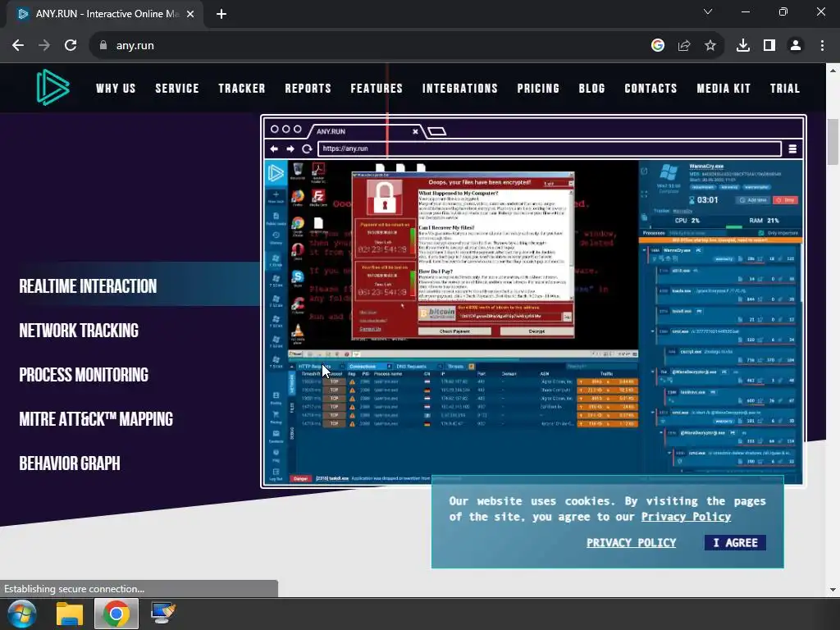The width and height of the screenshot is (840, 630).
Task: Open Chrome downloads icon
Action: 743,46
